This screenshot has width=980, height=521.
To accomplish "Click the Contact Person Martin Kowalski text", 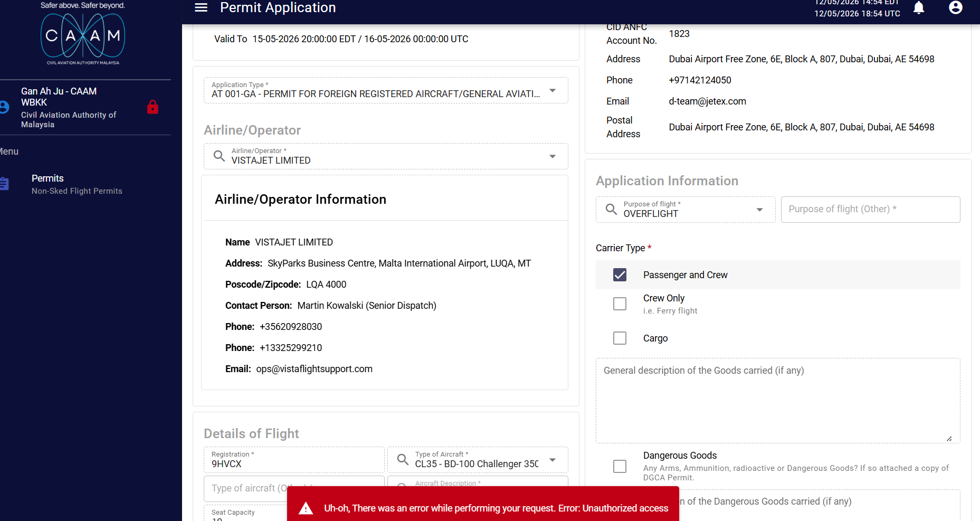I will coord(331,306).
